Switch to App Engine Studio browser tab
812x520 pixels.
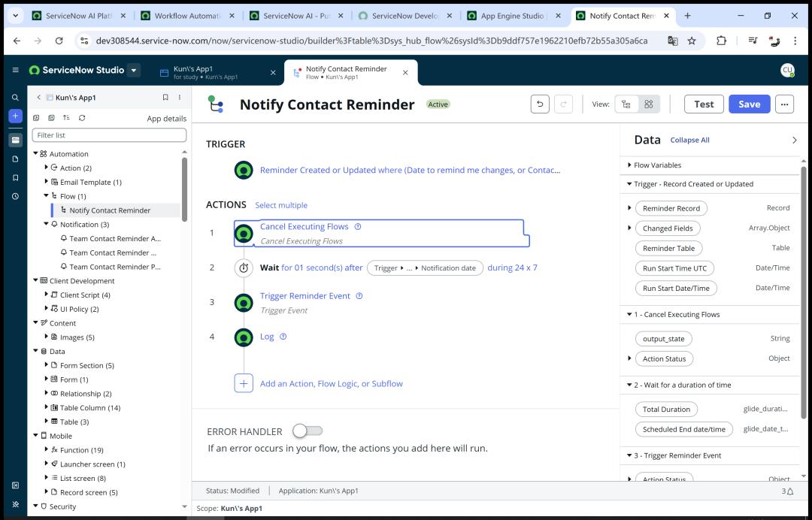pyautogui.click(x=514, y=16)
